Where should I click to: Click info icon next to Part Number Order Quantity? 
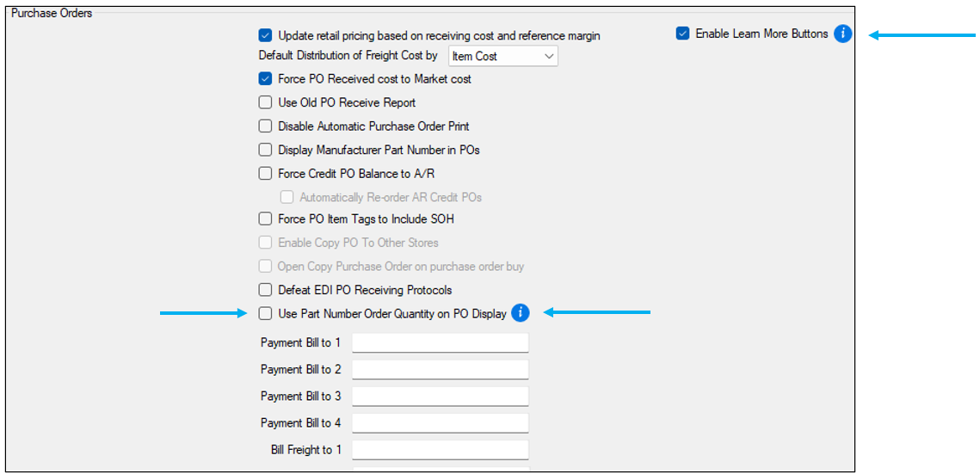(x=520, y=313)
